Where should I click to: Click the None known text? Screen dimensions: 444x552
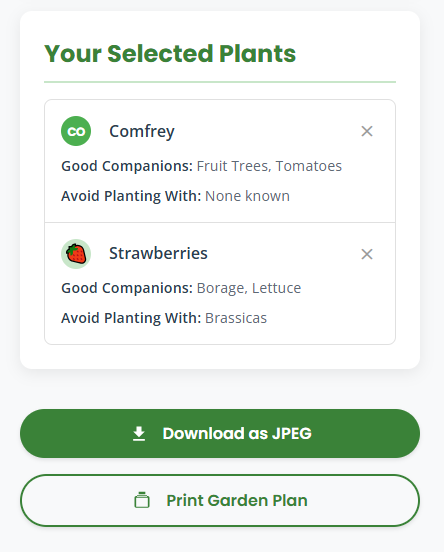(247, 196)
